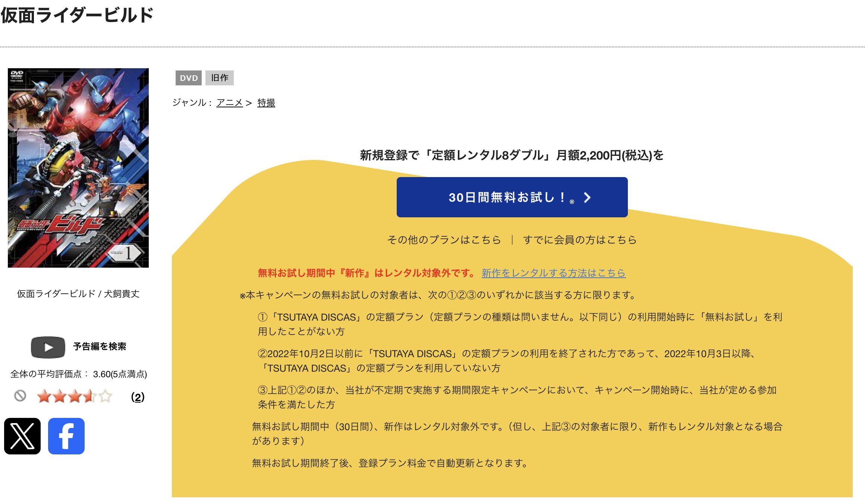The image size is (865, 504).
Task: Rate with the third star
Action: 75,396
